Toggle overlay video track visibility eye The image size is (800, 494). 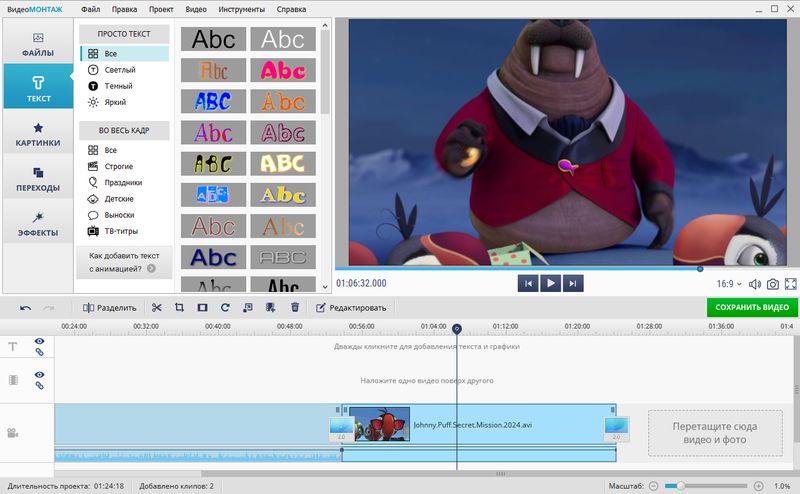click(40, 374)
